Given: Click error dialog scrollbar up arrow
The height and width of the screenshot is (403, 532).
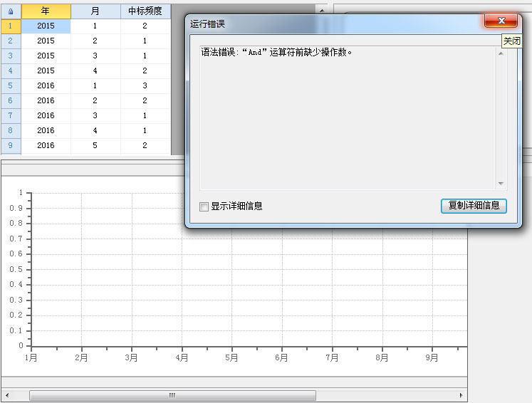Looking at the screenshot, I should [x=501, y=53].
